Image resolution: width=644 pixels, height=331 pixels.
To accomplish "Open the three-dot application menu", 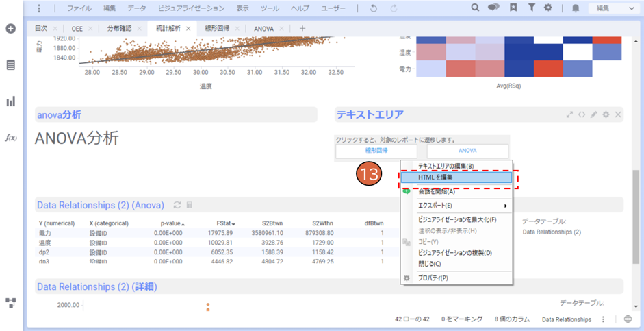I will click(38, 8).
